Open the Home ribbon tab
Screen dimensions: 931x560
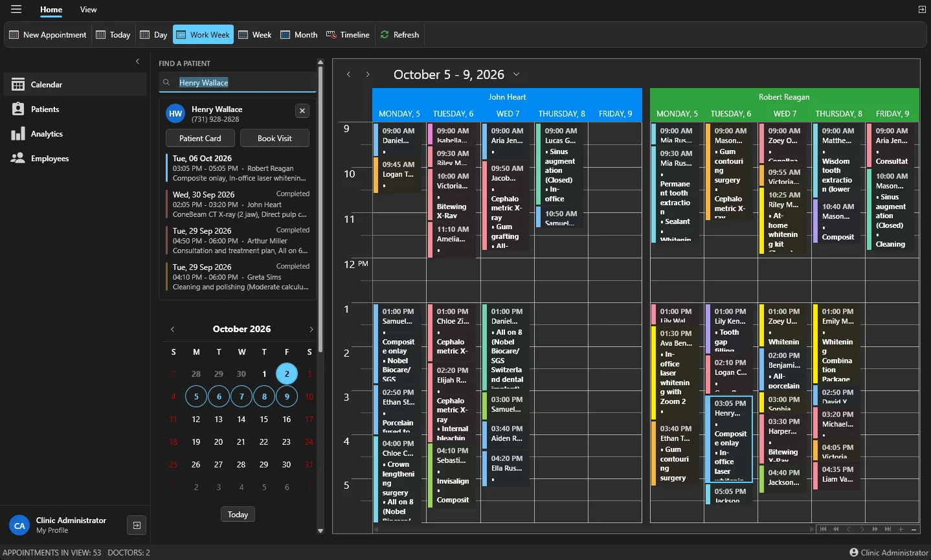coord(51,10)
